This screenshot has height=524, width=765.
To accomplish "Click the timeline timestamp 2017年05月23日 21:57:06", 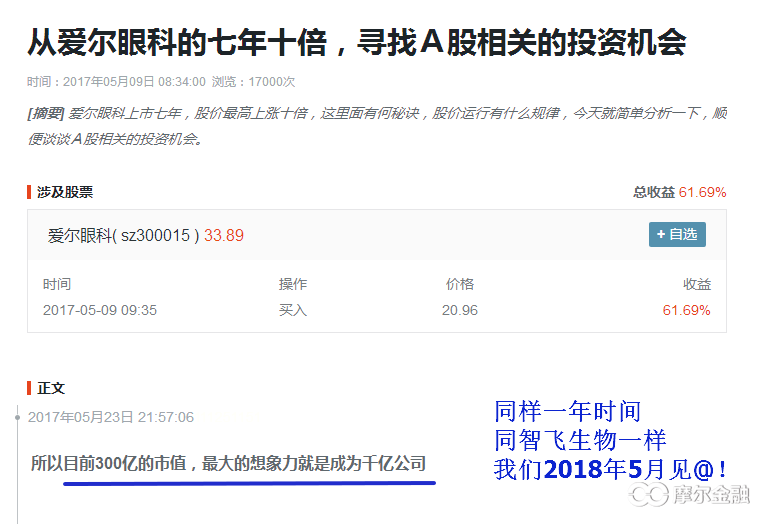I will coord(111,417).
